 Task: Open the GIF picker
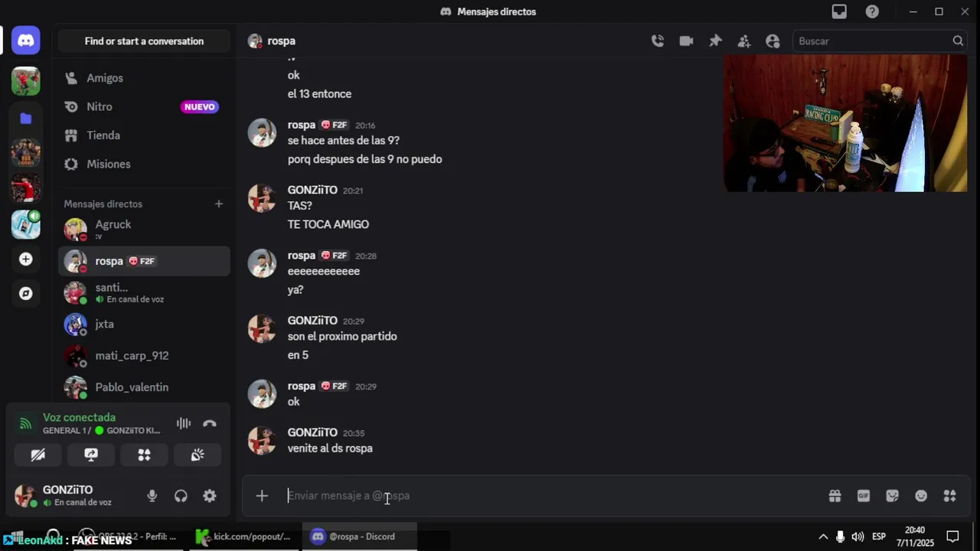[x=864, y=496]
